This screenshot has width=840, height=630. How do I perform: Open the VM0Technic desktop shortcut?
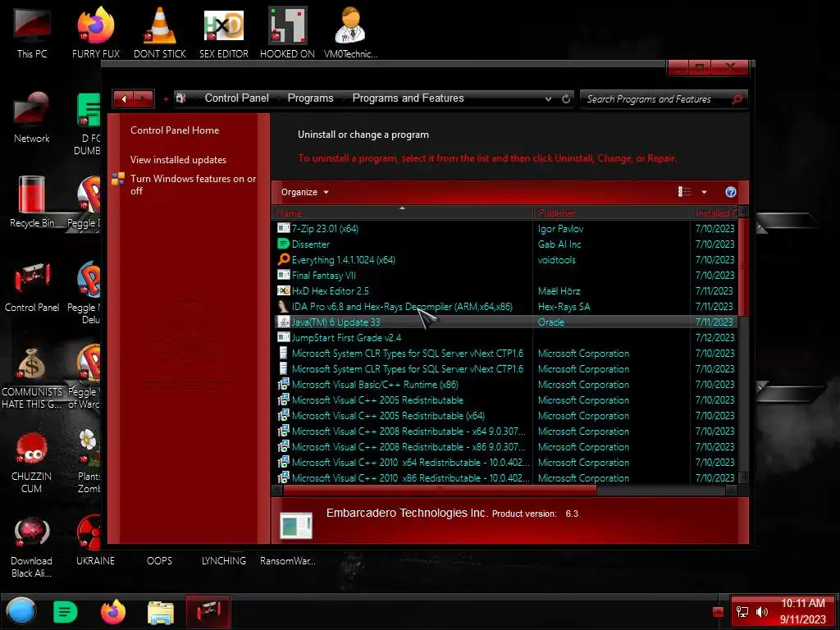pyautogui.click(x=350, y=32)
